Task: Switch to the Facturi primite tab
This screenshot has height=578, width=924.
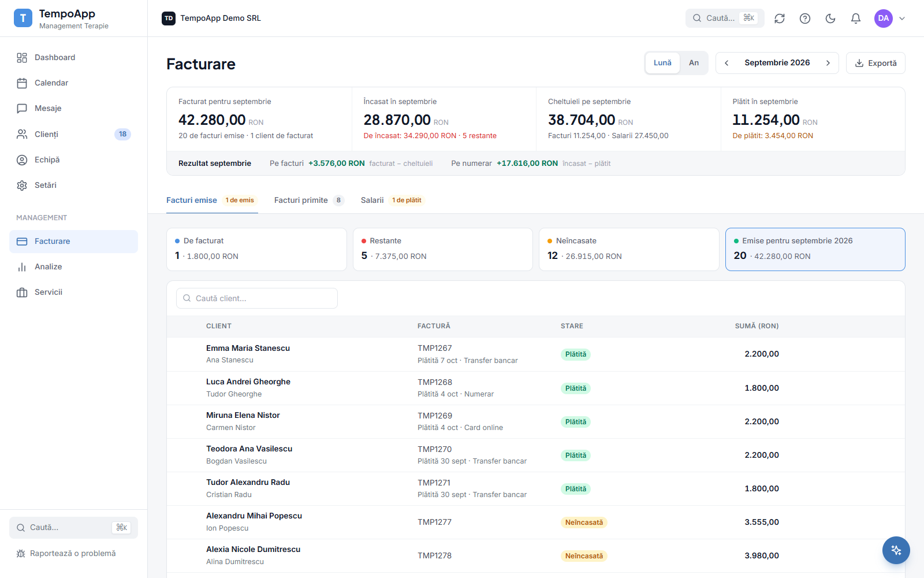Action: tap(309, 200)
